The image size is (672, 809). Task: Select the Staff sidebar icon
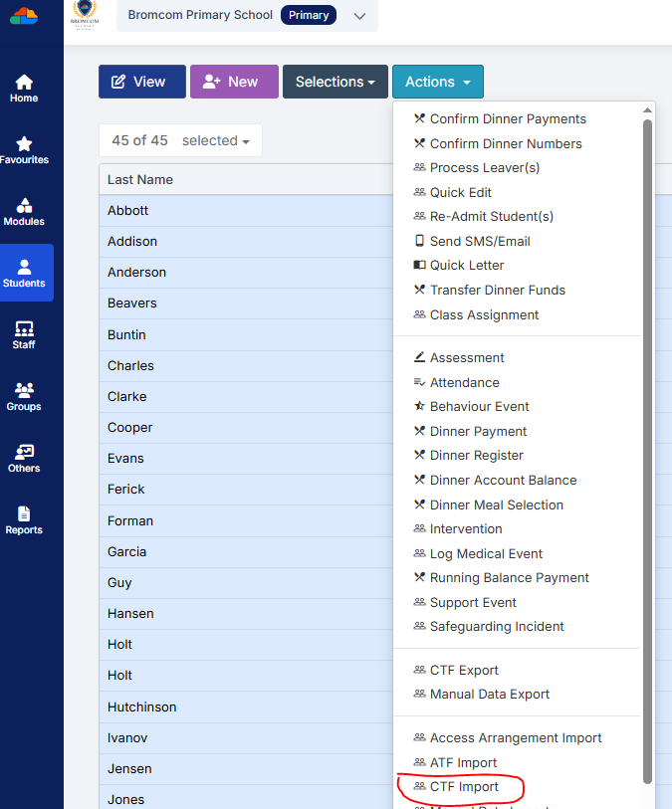coord(24,334)
